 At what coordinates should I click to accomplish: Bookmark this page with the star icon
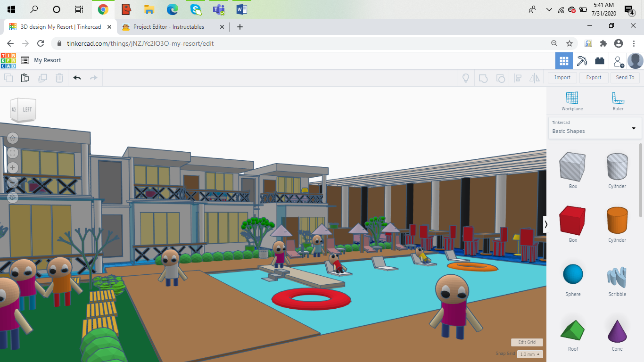tap(570, 43)
